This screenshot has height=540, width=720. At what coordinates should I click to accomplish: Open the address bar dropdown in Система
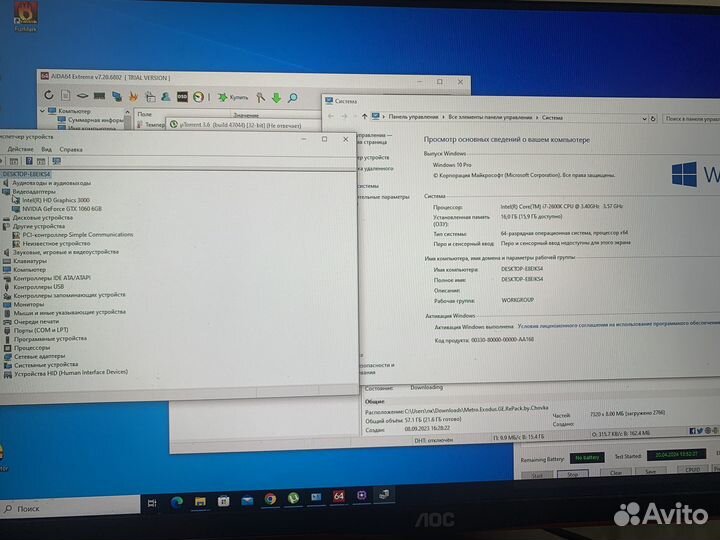pos(644,118)
